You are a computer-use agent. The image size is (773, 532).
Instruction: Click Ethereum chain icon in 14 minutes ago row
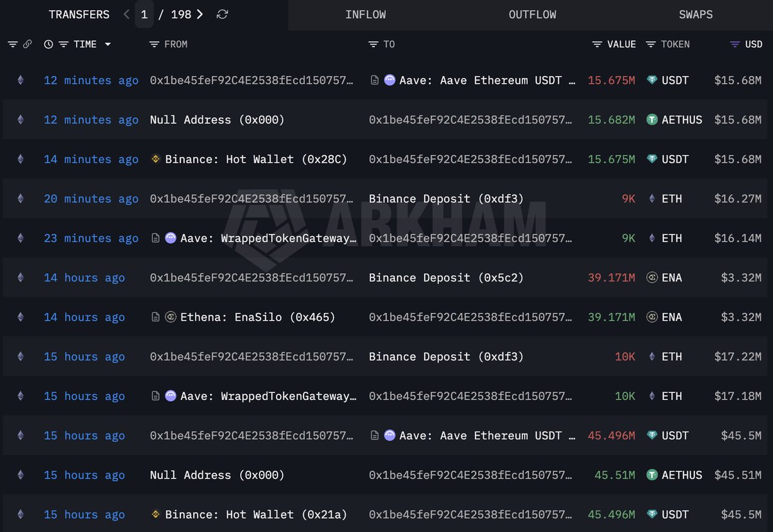coord(20,159)
